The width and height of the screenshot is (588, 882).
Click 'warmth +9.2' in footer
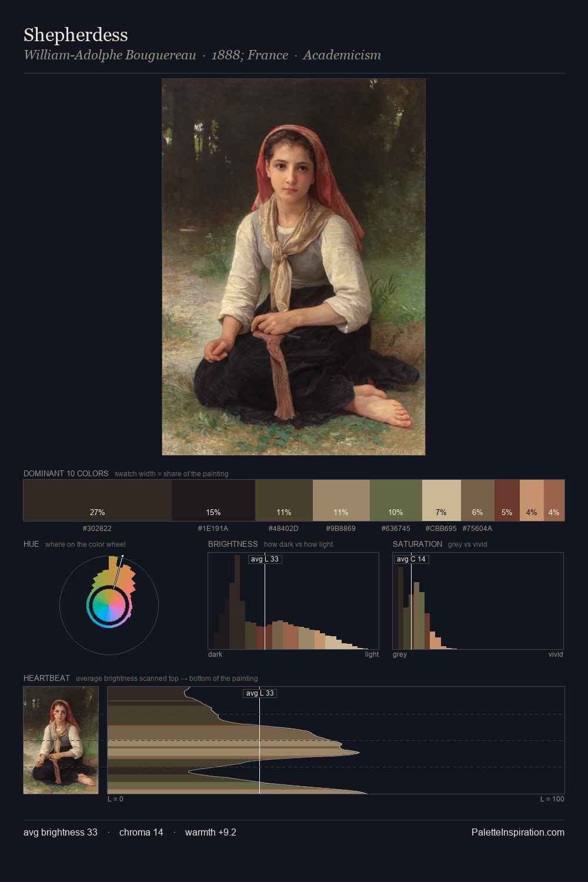tap(211, 832)
